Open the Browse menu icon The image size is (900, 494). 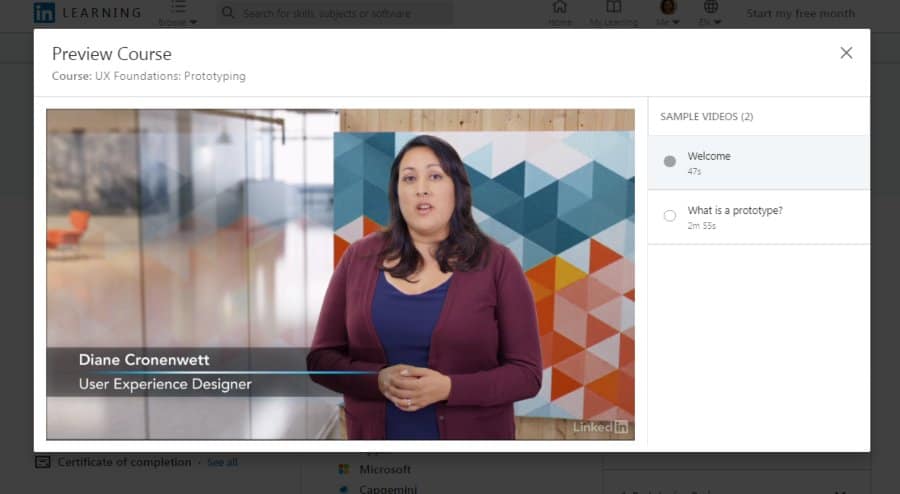(x=178, y=7)
